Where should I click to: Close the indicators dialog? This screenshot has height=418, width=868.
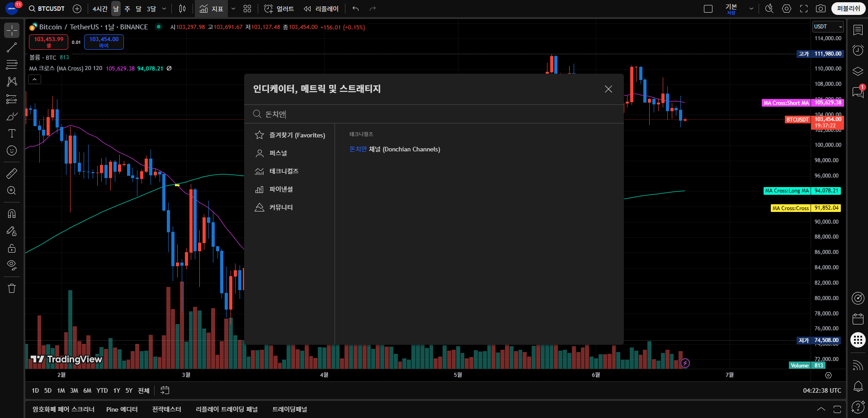click(x=609, y=89)
